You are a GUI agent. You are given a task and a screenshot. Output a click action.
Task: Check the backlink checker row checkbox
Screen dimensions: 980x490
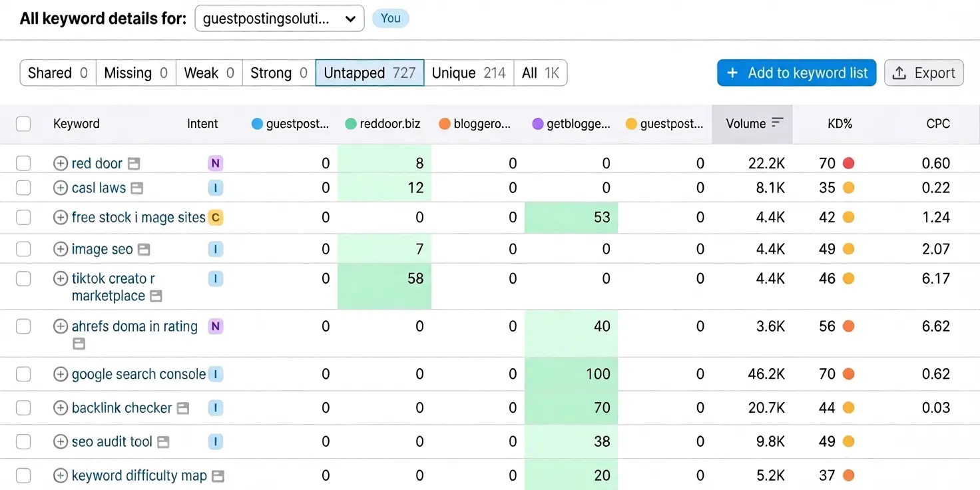click(x=23, y=407)
